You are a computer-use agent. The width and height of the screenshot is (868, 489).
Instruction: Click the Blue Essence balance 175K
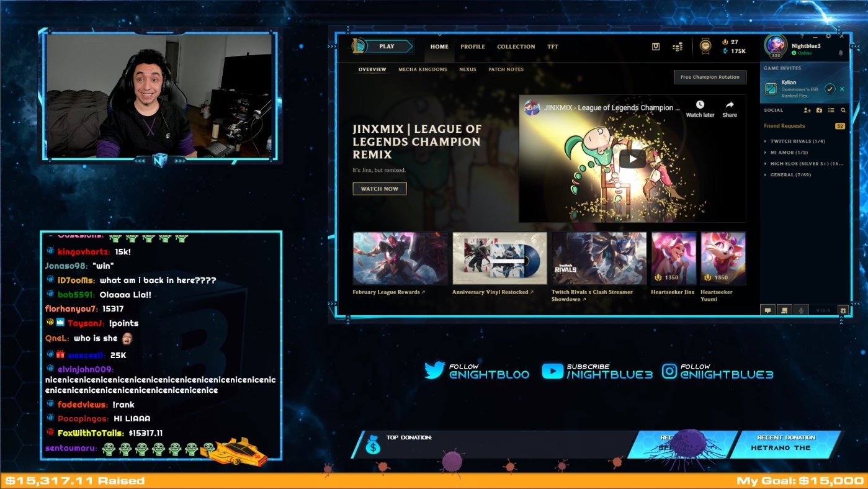point(734,51)
